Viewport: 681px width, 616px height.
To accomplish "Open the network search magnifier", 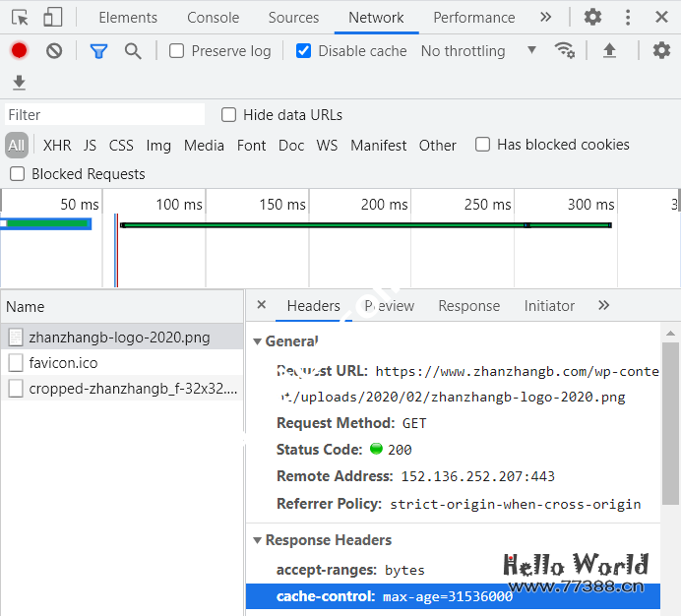I will 133,50.
